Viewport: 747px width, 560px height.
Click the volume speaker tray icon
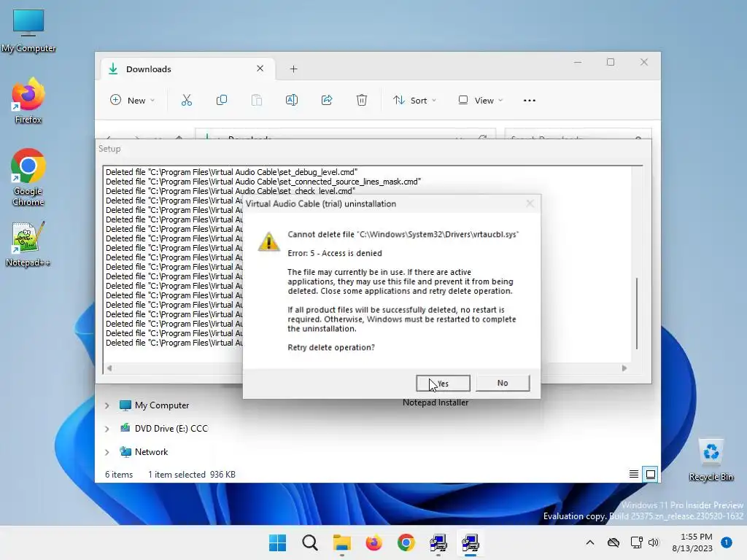click(x=654, y=542)
